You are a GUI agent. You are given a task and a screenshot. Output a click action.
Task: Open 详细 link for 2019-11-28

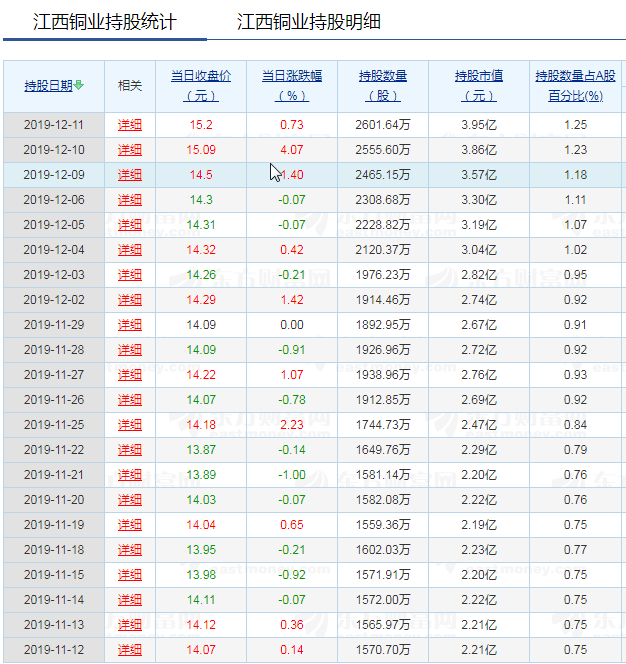[130, 350]
